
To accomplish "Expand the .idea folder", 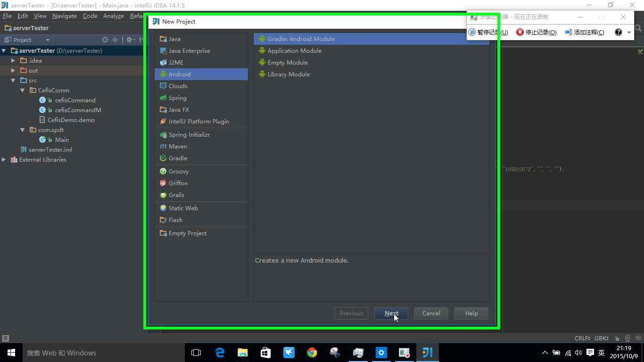I will 13,60.
